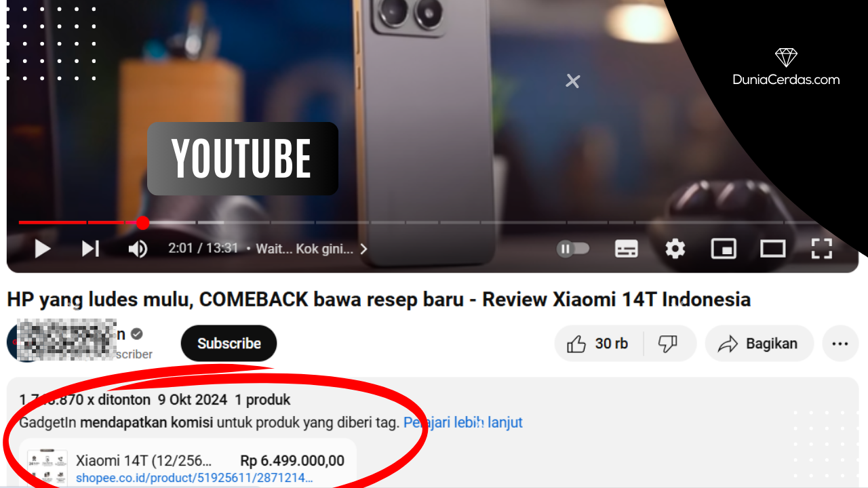868x488 pixels.
Task: Open the video settings gear
Action: [675, 249]
